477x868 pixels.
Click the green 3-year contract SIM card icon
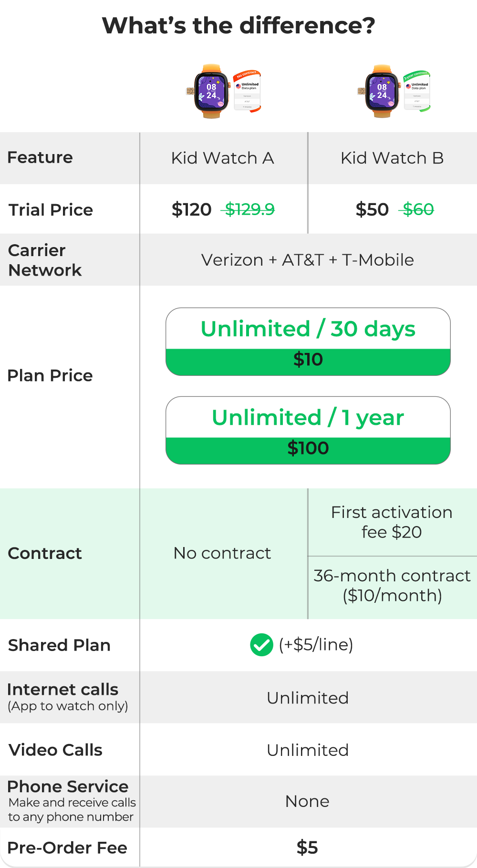pyautogui.click(x=417, y=92)
